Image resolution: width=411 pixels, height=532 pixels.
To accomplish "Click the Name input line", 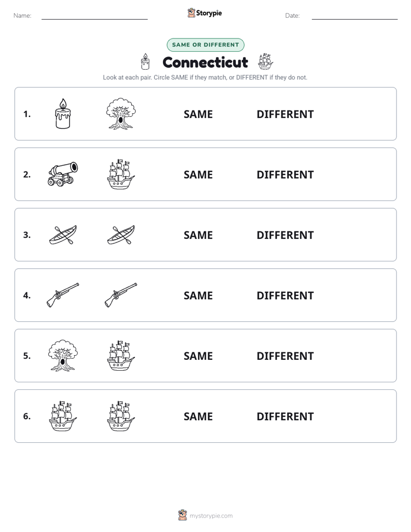I will pos(94,16).
